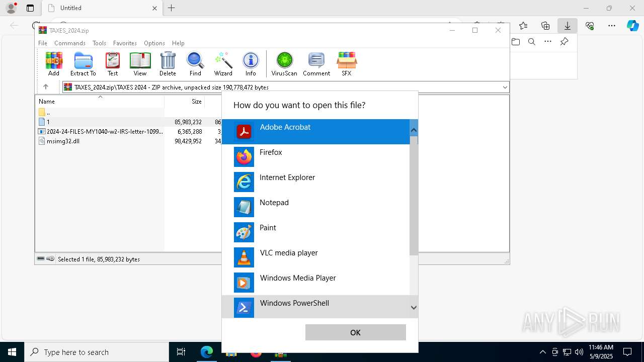Click the Info toolbar icon
Viewport: 644px width, 362px height.
251,64
